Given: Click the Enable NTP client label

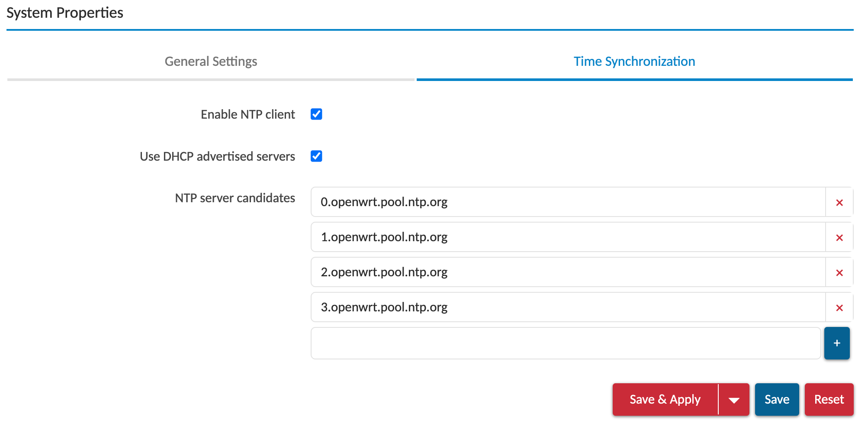Looking at the screenshot, I should coord(248,114).
